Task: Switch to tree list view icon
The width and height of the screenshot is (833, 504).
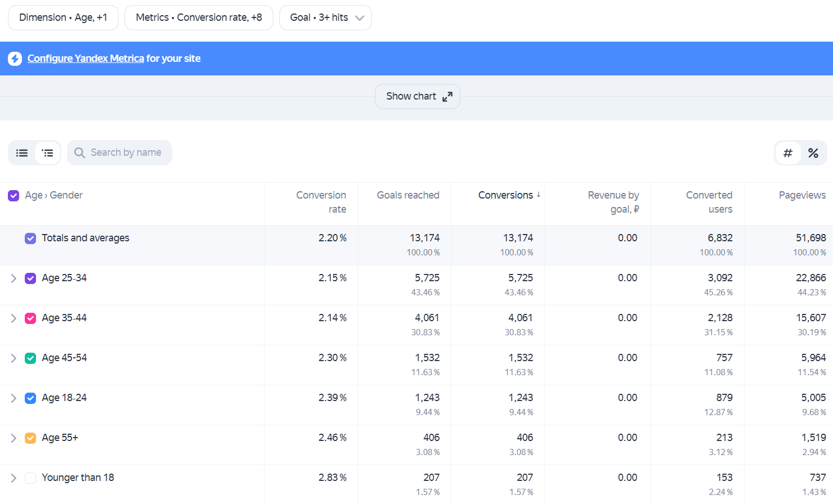Action: pos(48,153)
